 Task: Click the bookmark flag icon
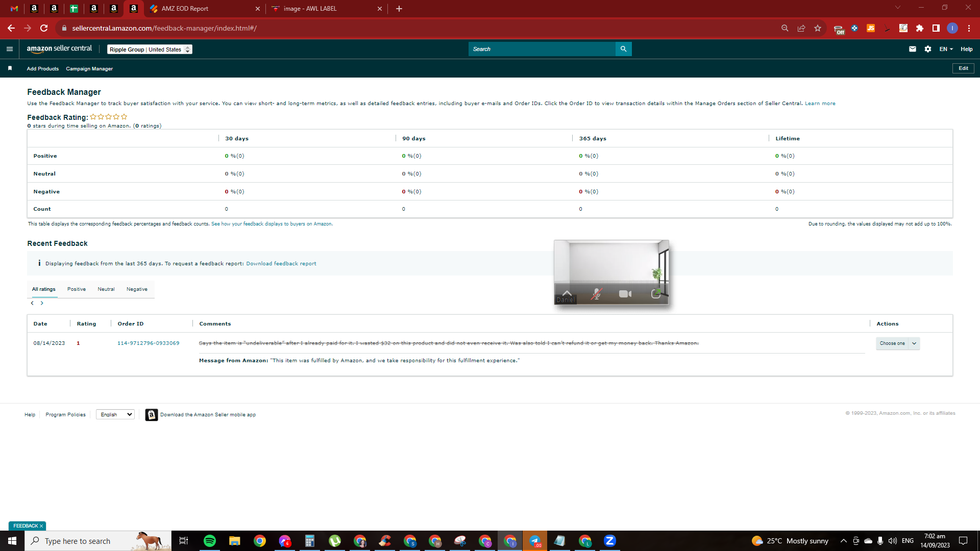(10, 68)
